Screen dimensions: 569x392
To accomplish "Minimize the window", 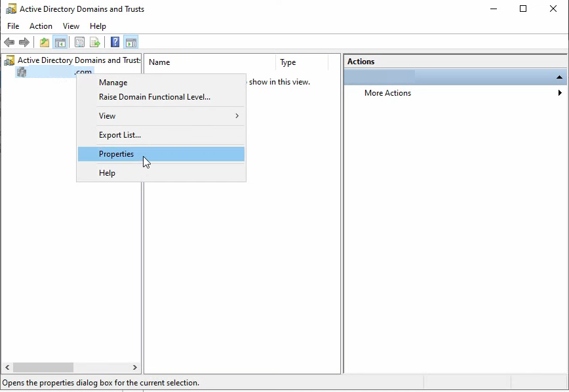I will click(x=493, y=9).
